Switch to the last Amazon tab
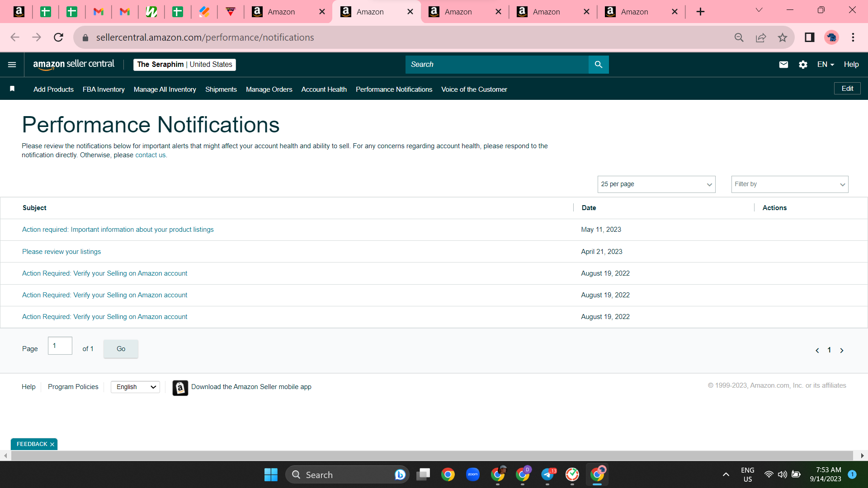The height and width of the screenshot is (488, 868). click(641, 12)
